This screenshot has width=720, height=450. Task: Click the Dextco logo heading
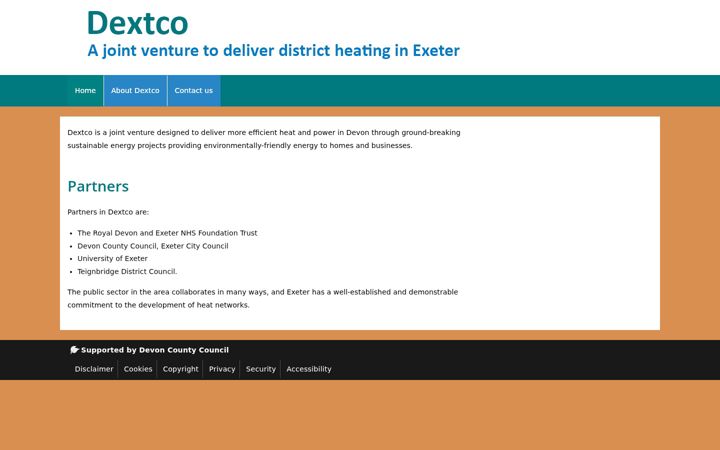tap(137, 23)
